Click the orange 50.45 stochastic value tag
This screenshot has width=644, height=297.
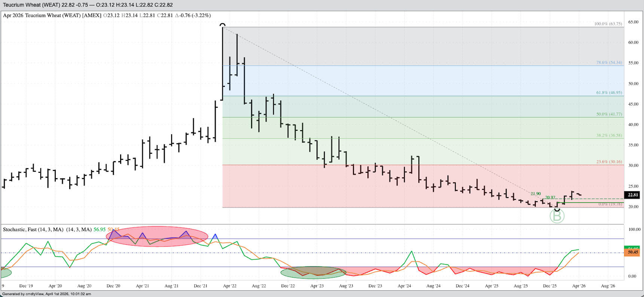633,252
